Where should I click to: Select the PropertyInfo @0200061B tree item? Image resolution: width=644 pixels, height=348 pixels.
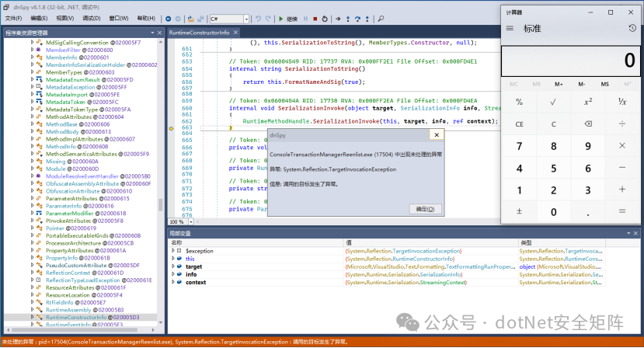pyautogui.click(x=78, y=258)
